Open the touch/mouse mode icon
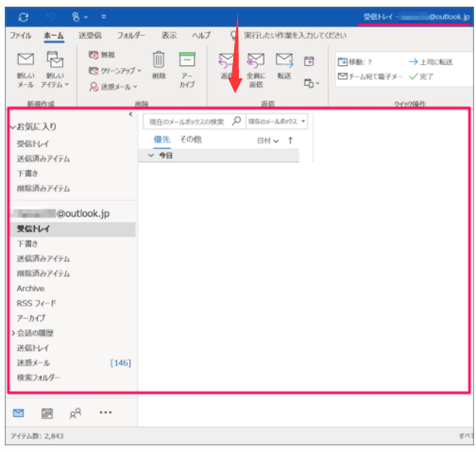Image resolution: width=476 pixels, height=452 pixels. tap(76, 17)
